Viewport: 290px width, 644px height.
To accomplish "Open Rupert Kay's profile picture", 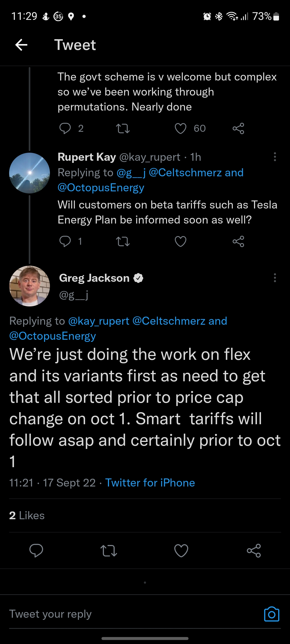I will pos(30,173).
